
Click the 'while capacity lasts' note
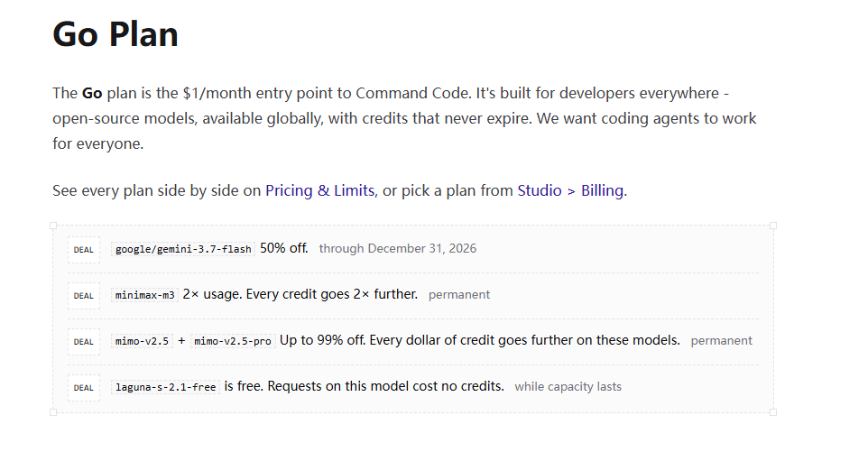pos(568,387)
